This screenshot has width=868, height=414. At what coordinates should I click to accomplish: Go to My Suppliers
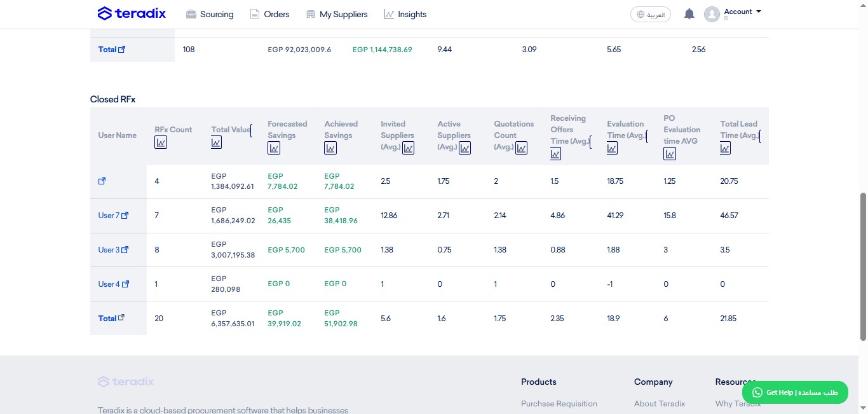point(337,14)
